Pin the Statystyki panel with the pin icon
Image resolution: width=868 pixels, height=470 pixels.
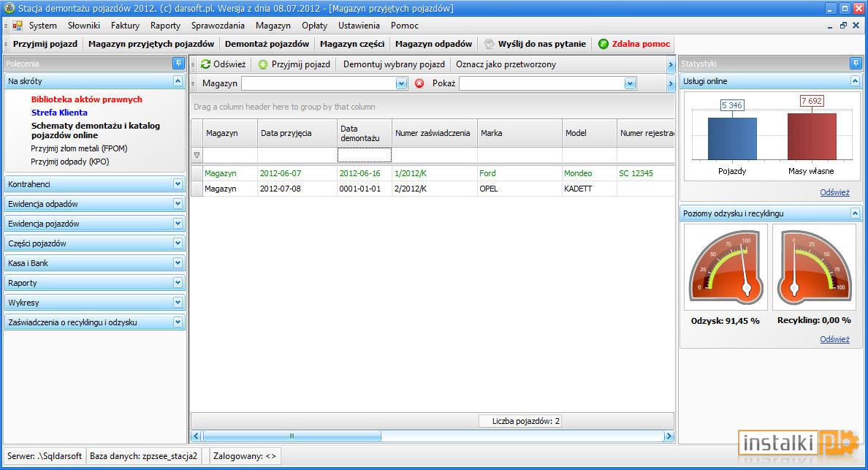(x=856, y=63)
